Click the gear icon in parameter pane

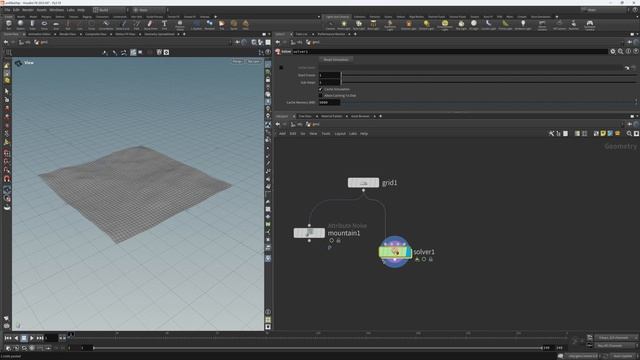pyautogui.click(x=613, y=51)
